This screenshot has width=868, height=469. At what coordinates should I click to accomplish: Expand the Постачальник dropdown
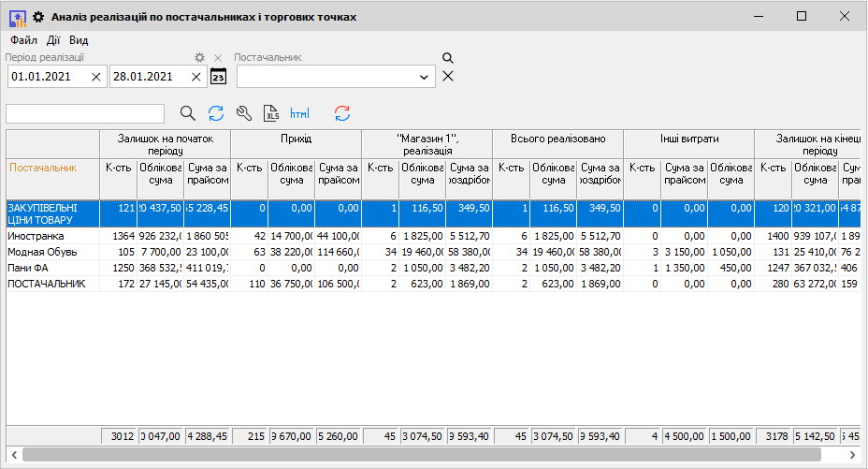[424, 77]
